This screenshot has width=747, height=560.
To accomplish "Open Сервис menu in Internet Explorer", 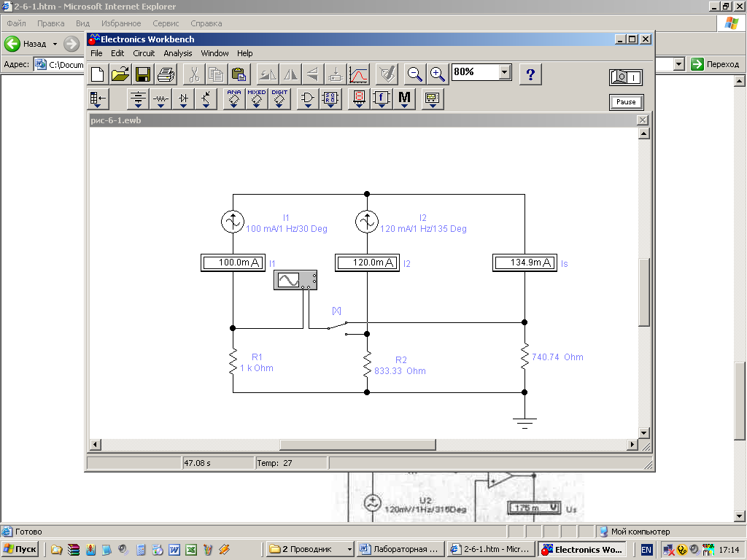I will coord(166,23).
